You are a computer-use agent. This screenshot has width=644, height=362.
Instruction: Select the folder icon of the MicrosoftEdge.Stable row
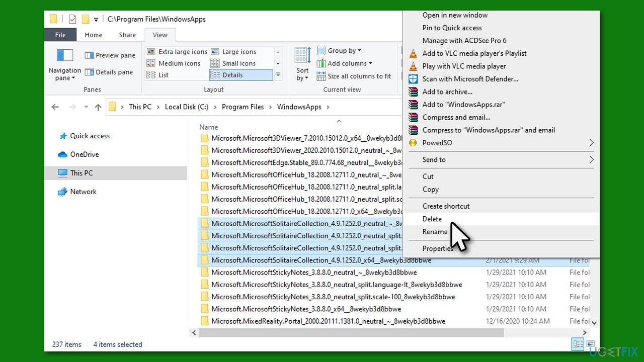(x=204, y=162)
